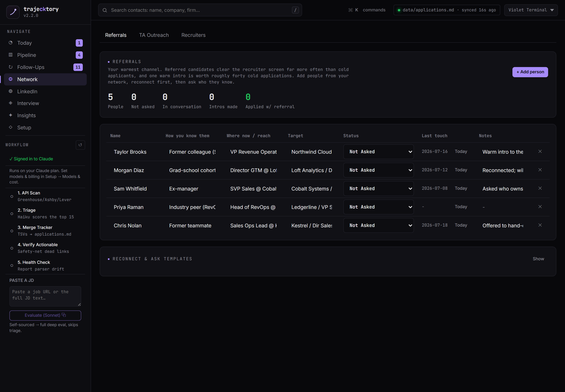Image resolution: width=565 pixels, height=392 pixels.
Task: Click the Warm intro to the note
Action: point(503,152)
